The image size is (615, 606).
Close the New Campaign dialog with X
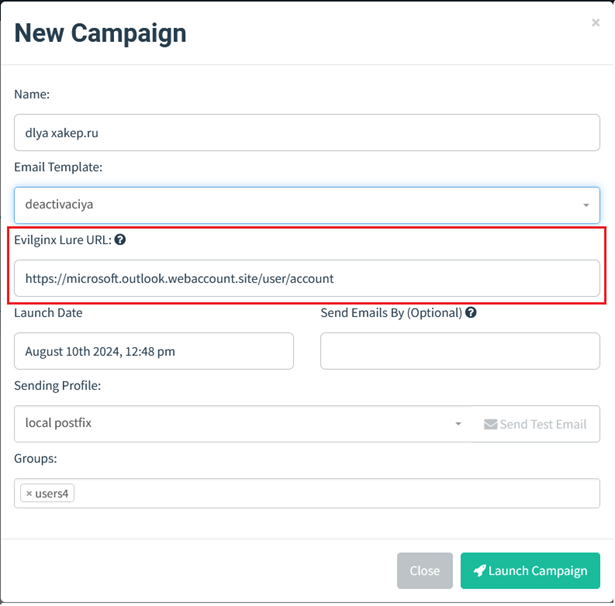click(595, 23)
